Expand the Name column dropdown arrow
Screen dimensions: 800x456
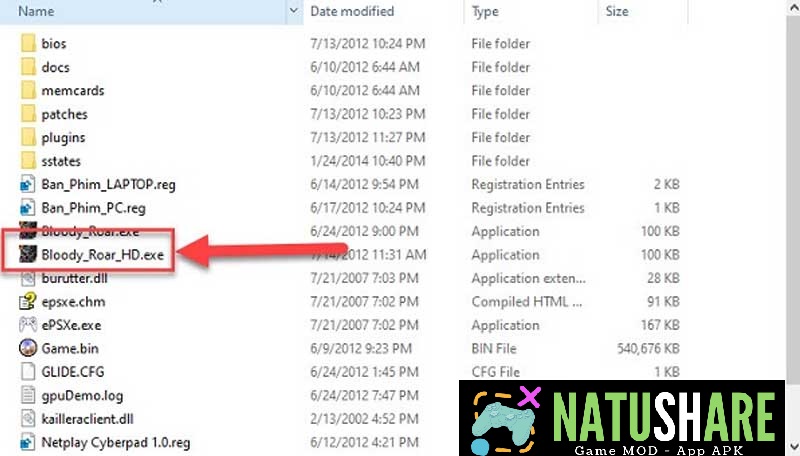[293, 11]
